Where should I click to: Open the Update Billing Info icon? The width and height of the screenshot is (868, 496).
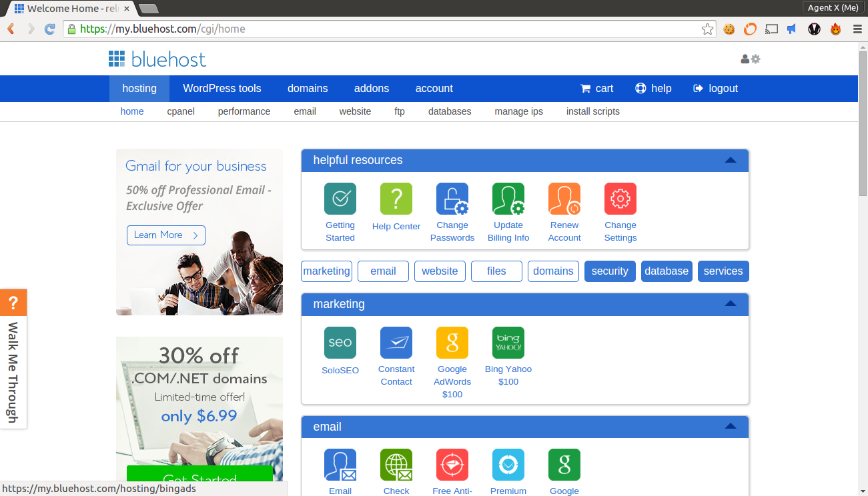click(x=508, y=199)
